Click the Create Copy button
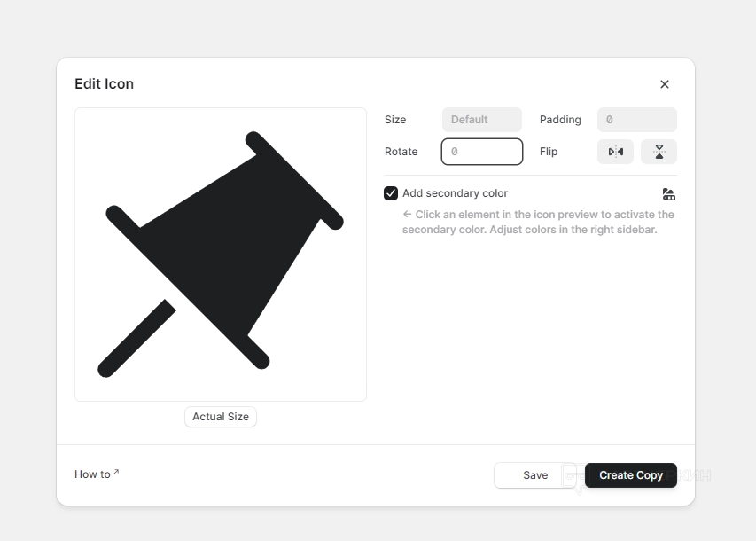This screenshot has width=756, height=541. tap(630, 475)
